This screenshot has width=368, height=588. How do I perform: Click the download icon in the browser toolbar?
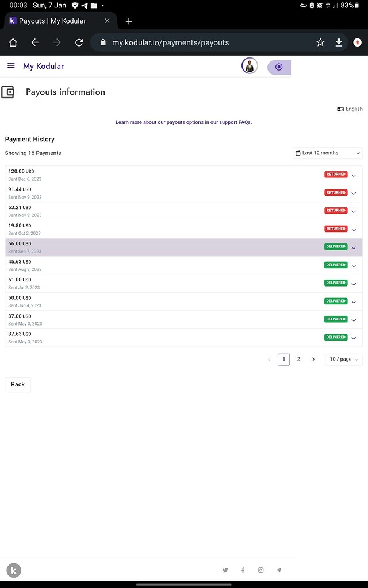[339, 42]
